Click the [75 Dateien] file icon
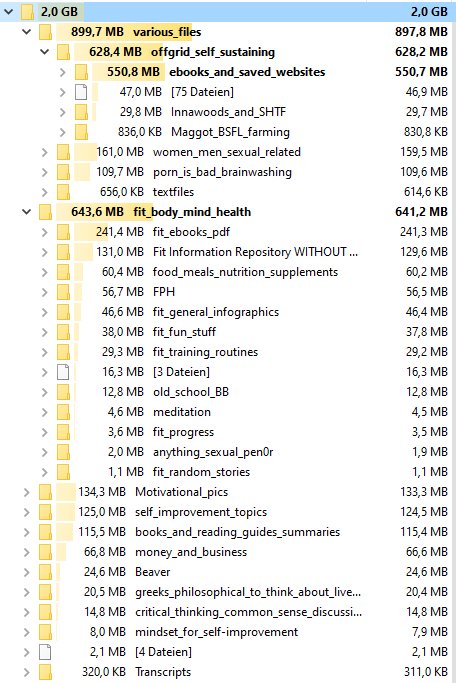This screenshot has width=456, height=683. [81, 92]
